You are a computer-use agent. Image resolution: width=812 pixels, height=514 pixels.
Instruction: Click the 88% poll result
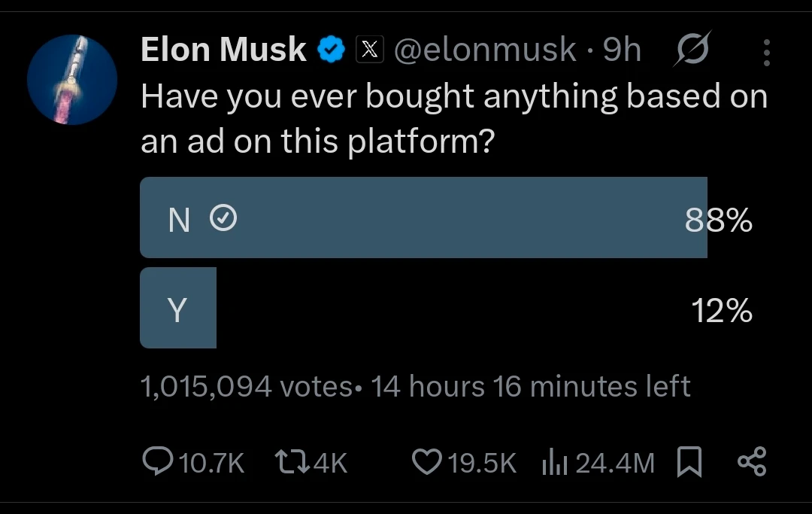[718, 221]
